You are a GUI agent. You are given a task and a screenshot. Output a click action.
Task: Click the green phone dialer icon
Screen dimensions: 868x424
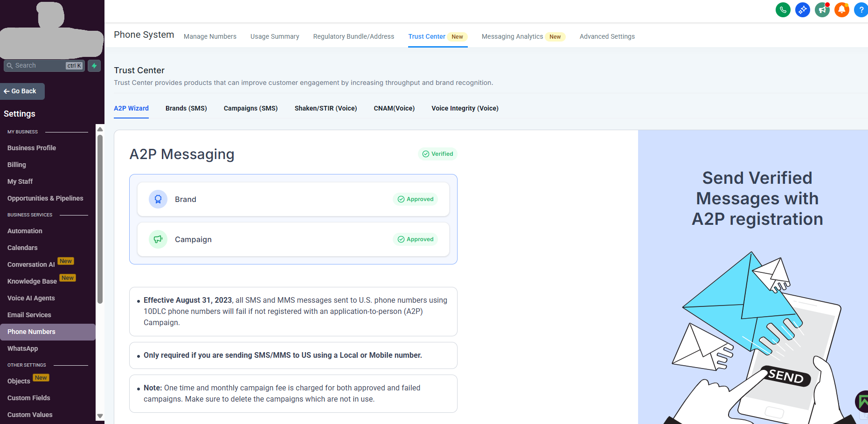(x=783, y=9)
